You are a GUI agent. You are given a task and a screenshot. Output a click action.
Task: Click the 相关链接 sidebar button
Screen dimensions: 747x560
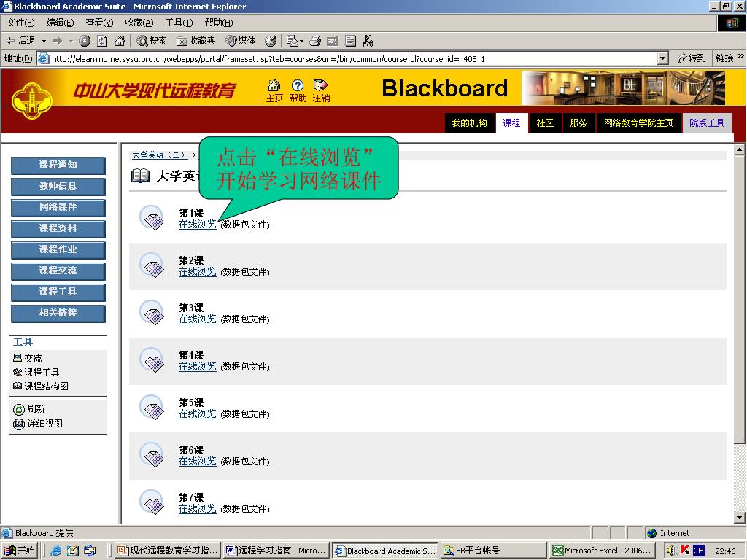58,314
